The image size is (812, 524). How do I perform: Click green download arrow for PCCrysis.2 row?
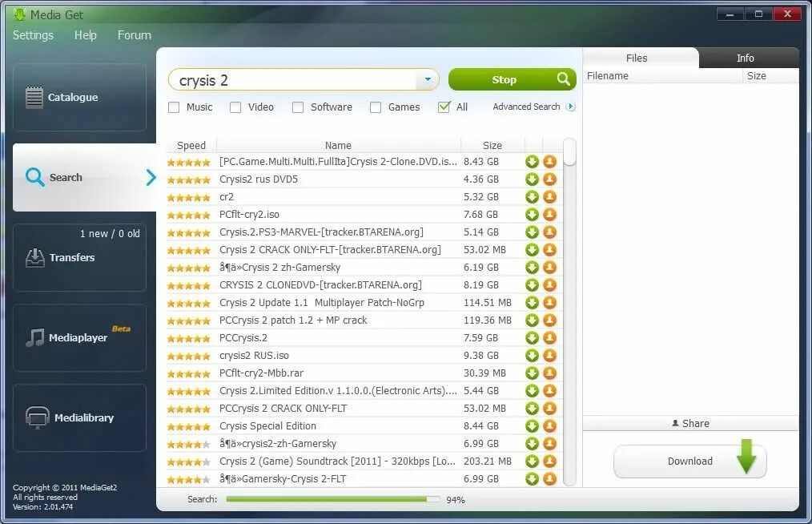click(x=532, y=338)
